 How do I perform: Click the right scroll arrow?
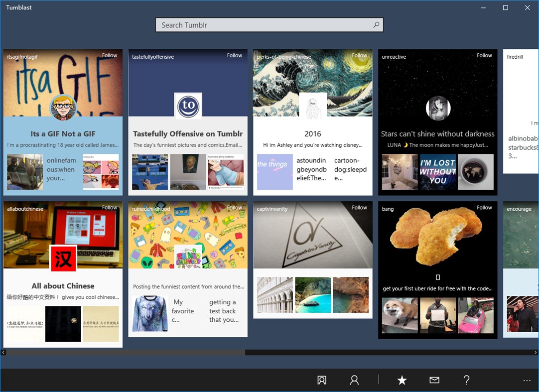[x=536, y=352]
